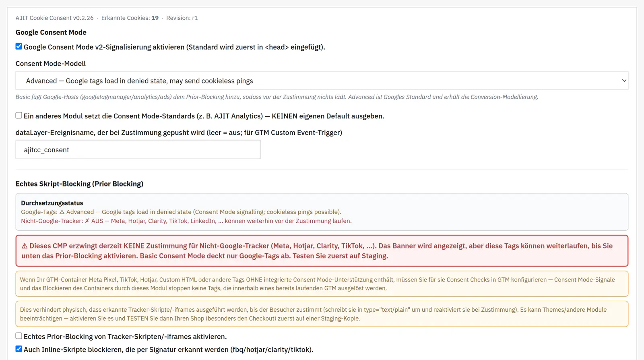Click the notice starting 'Dies verhindert physisch'

click(x=322, y=314)
